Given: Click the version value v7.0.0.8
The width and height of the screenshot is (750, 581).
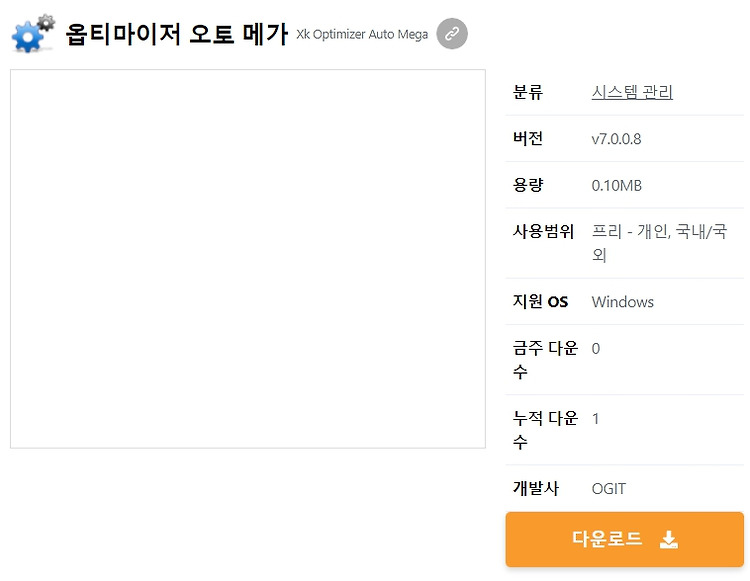Looking at the screenshot, I should pyautogui.click(x=616, y=139).
